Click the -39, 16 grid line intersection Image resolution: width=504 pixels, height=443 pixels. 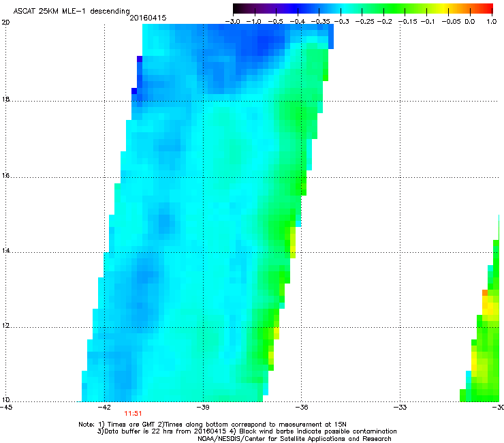pos(203,177)
